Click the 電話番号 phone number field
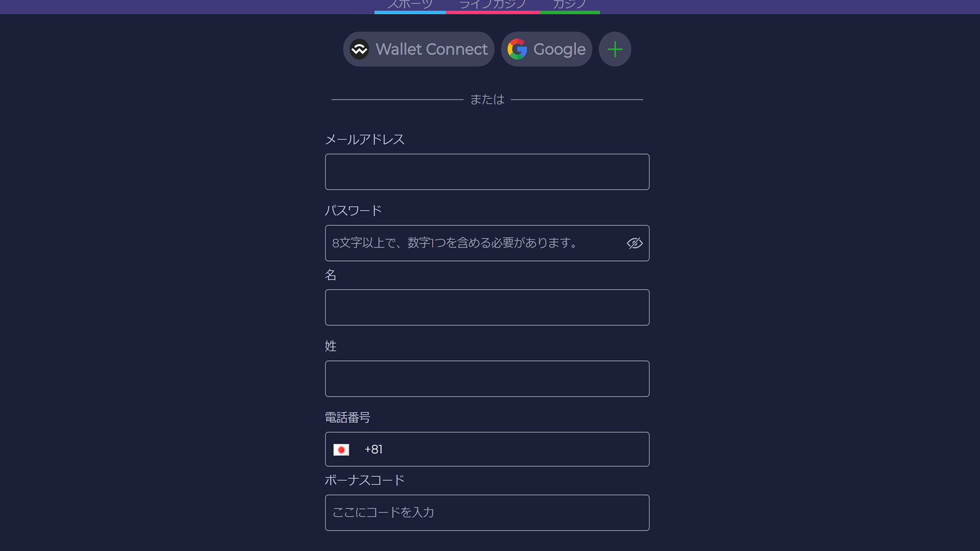 [x=487, y=449]
